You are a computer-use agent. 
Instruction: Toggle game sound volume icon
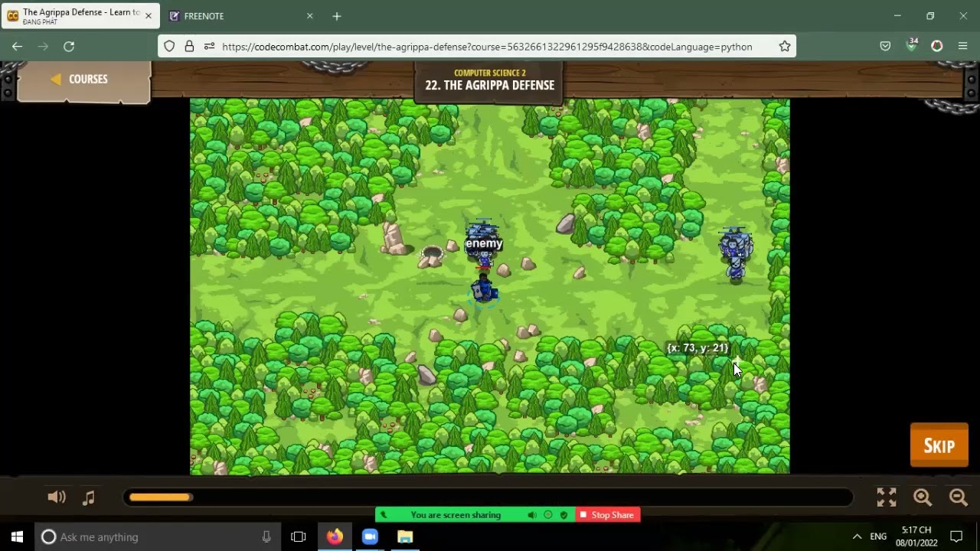(x=57, y=497)
